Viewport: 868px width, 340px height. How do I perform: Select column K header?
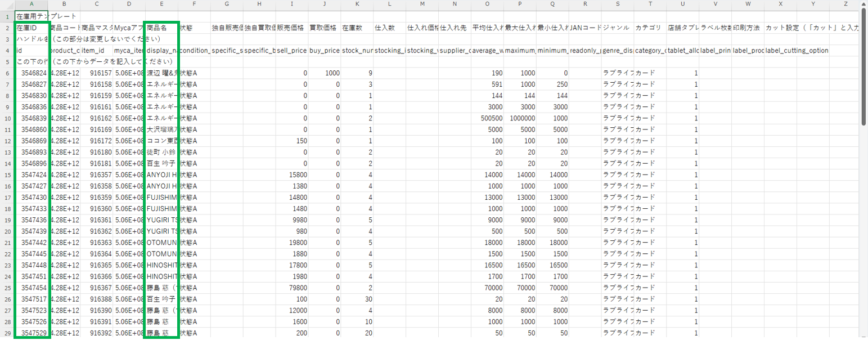pyautogui.click(x=357, y=5)
